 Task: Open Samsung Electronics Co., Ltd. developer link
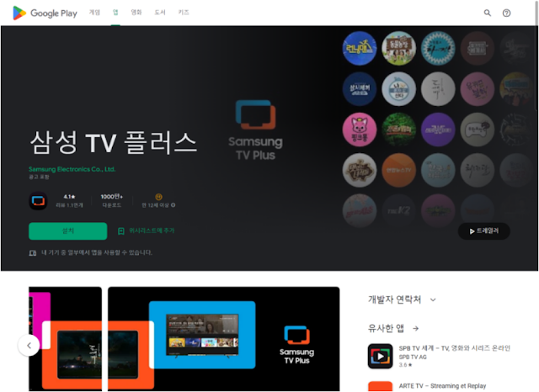(72, 169)
